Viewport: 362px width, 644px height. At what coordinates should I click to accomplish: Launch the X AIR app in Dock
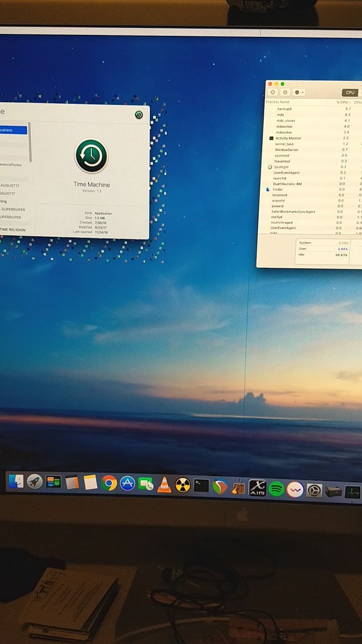[257, 487]
